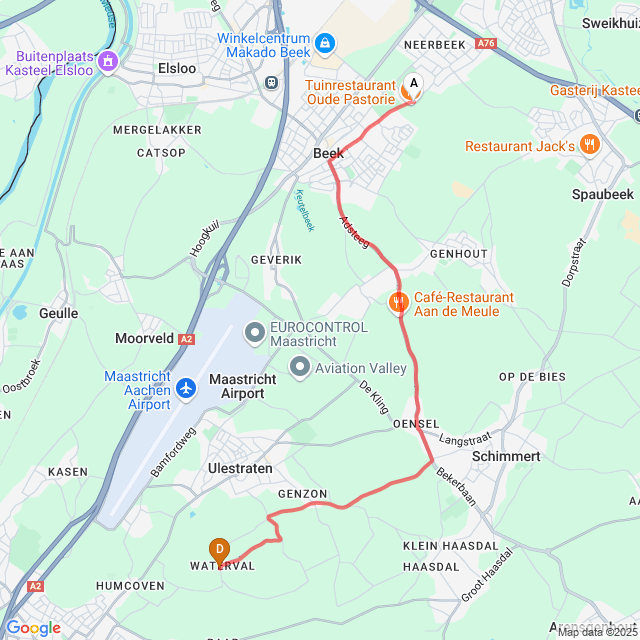This screenshot has width=640, height=640.
Task: Click the Google logo
Action: point(33,628)
